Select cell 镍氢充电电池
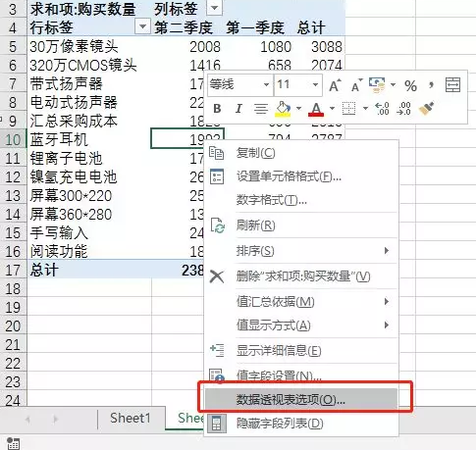The height and width of the screenshot is (450, 476). (89, 177)
